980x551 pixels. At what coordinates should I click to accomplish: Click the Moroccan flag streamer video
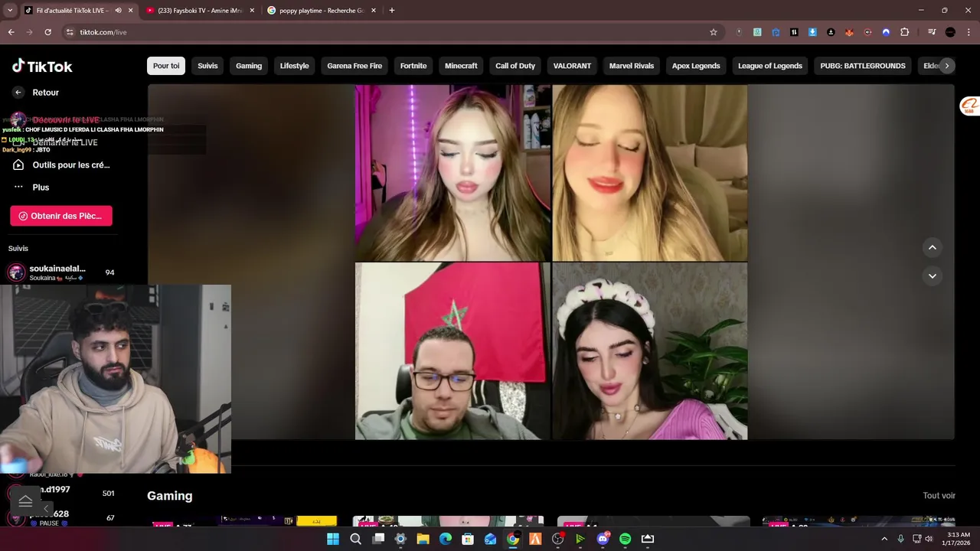(452, 351)
